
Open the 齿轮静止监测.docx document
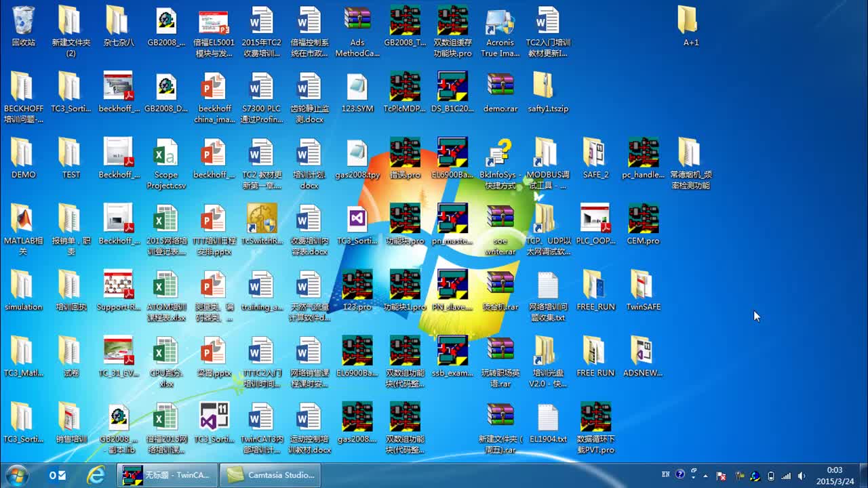coord(309,98)
